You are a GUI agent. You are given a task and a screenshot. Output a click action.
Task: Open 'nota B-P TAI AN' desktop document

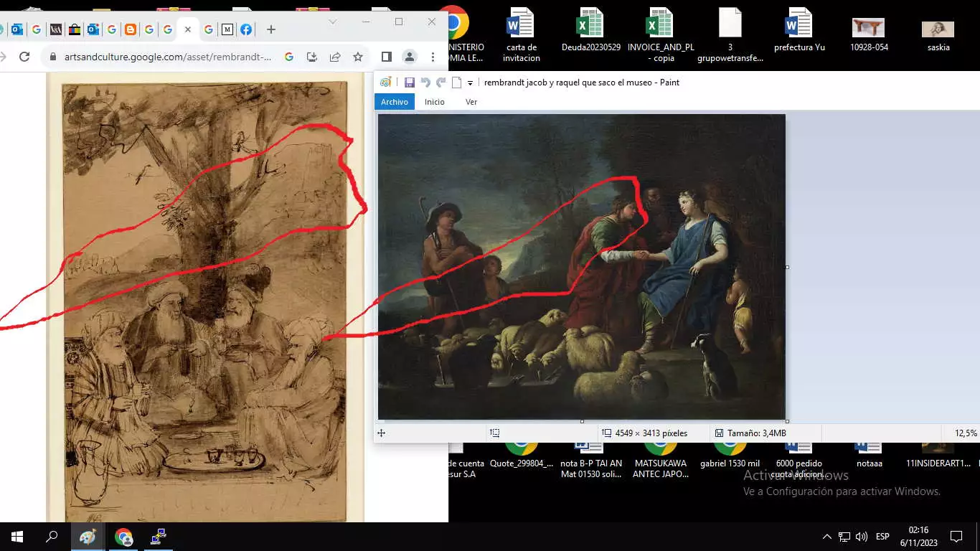[x=591, y=461]
